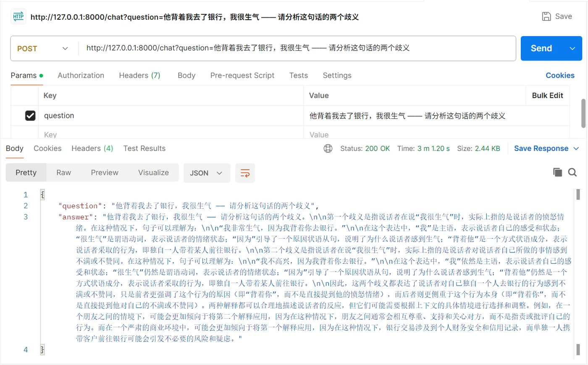Open search in response body
This screenshot has height=365, width=588.
pyautogui.click(x=572, y=172)
